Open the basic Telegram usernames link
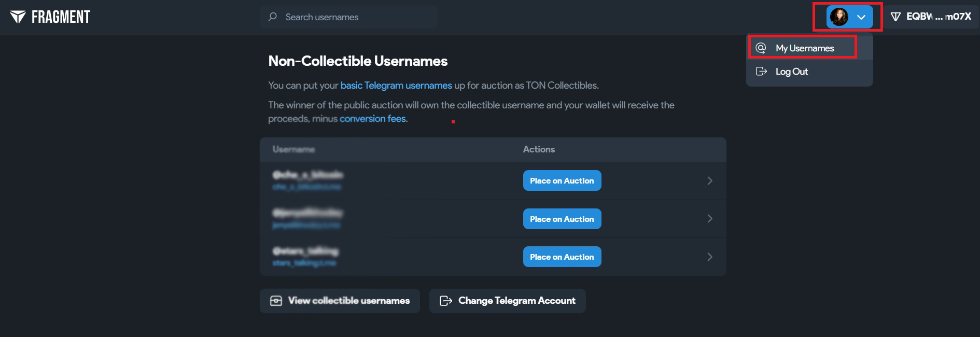The height and width of the screenshot is (337, 980). tap(396, 86)
